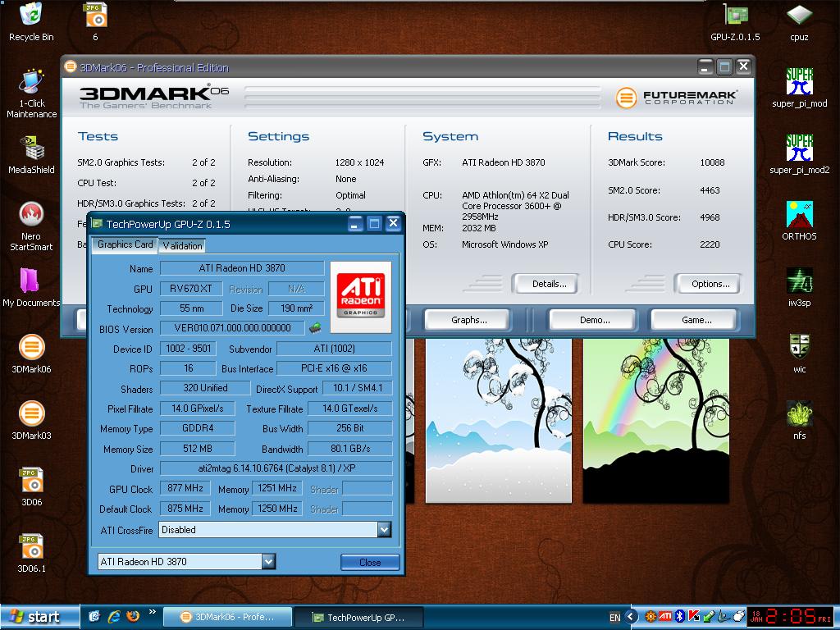Screen dimensions: 840x630
Task: Click the Close button in GPU-Z
Action: point(370,562)
